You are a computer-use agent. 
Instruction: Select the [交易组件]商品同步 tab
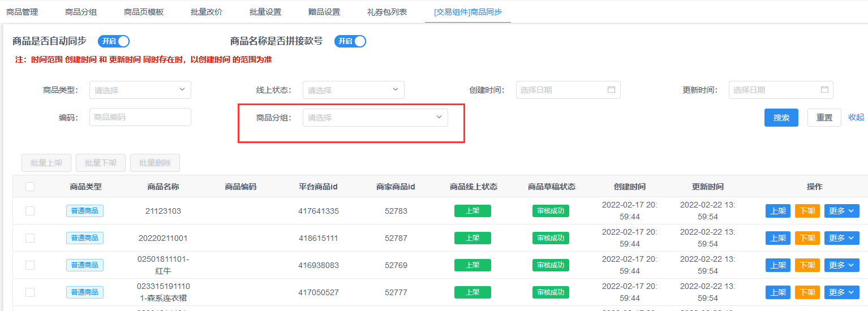(x=468, y=12)
